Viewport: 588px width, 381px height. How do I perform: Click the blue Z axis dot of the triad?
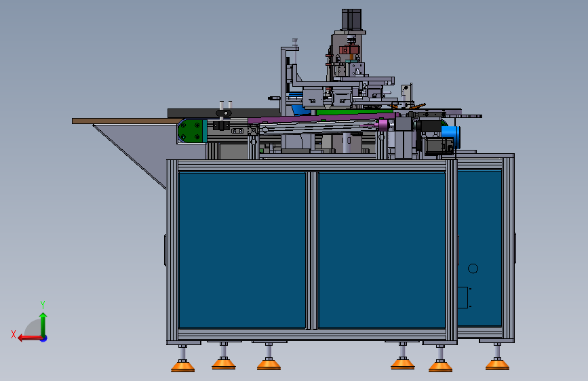coord(44,338)
